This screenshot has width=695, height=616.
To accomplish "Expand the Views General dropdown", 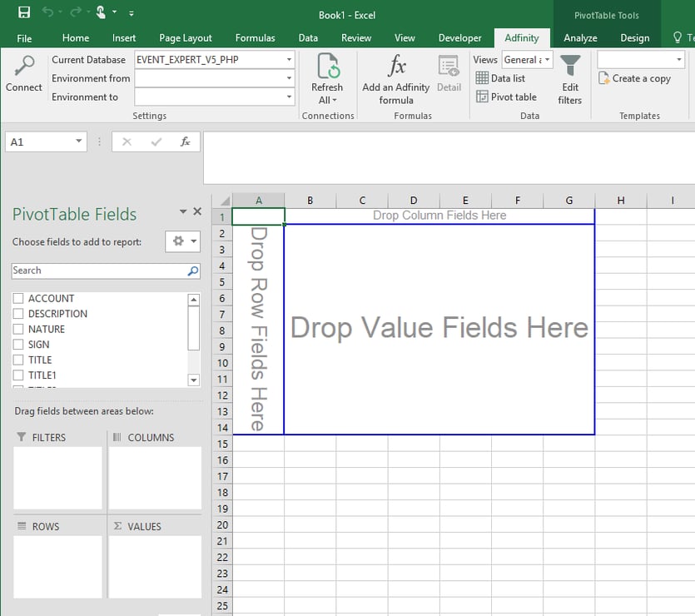I will click(x=548, y=60).
